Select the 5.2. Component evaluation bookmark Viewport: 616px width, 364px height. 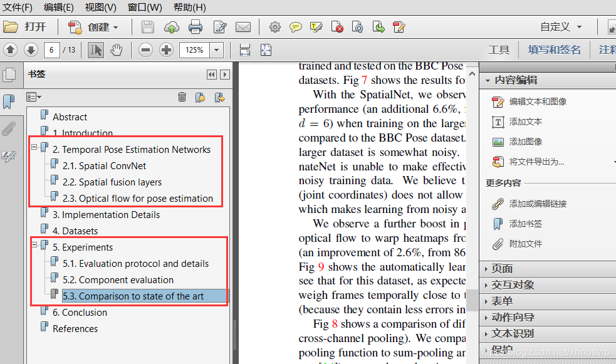118,280
